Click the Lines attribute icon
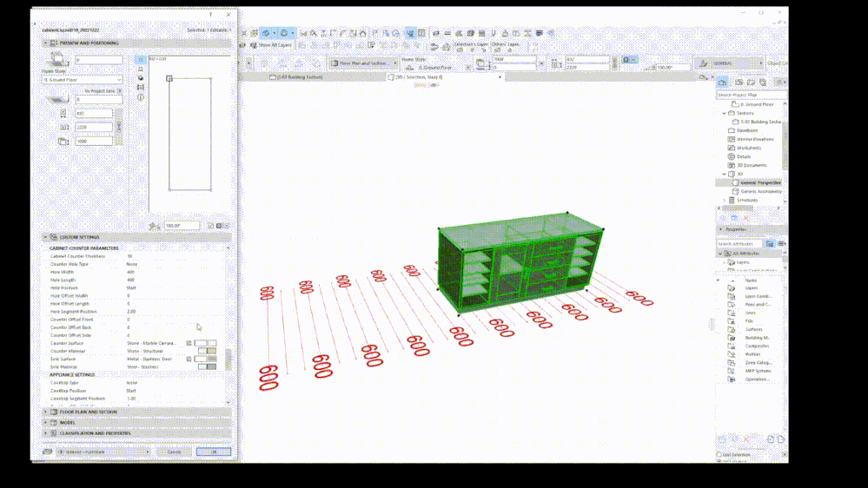This screenshot has width=868, height=488. click(x=732, y=313)
